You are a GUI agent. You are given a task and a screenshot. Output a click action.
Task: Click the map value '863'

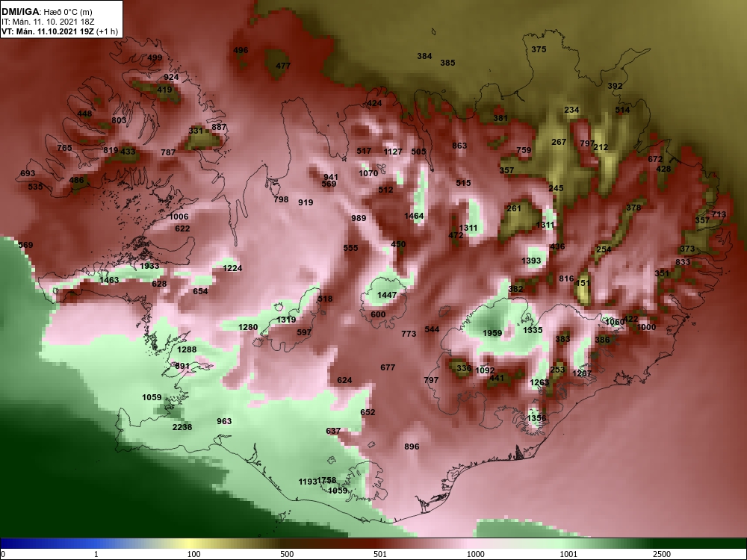459,146
